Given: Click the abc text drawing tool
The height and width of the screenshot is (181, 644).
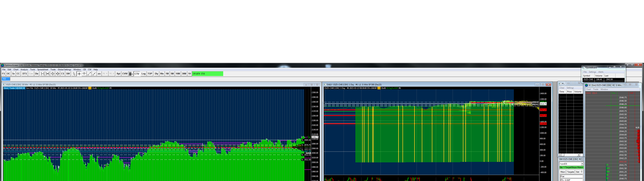Looking at the screenshot, I should pyautogui.click(x=99, y=74).
